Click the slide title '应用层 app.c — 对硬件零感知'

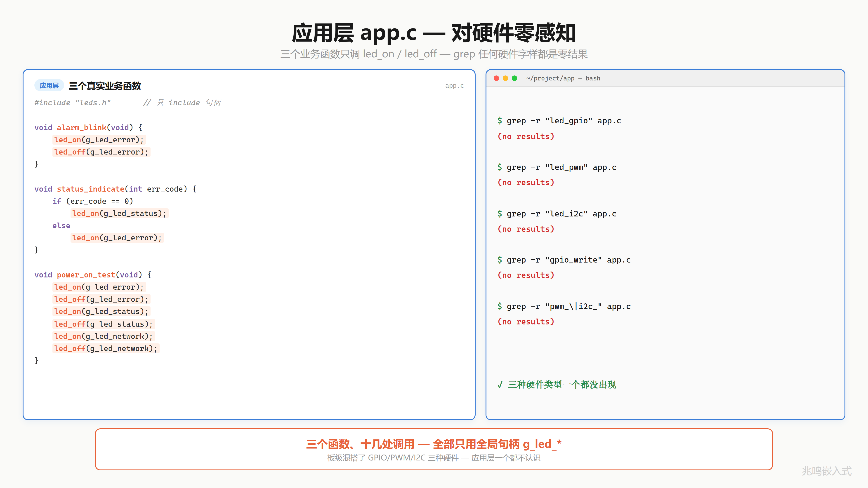pyautogui.click(x=434, y=33)
